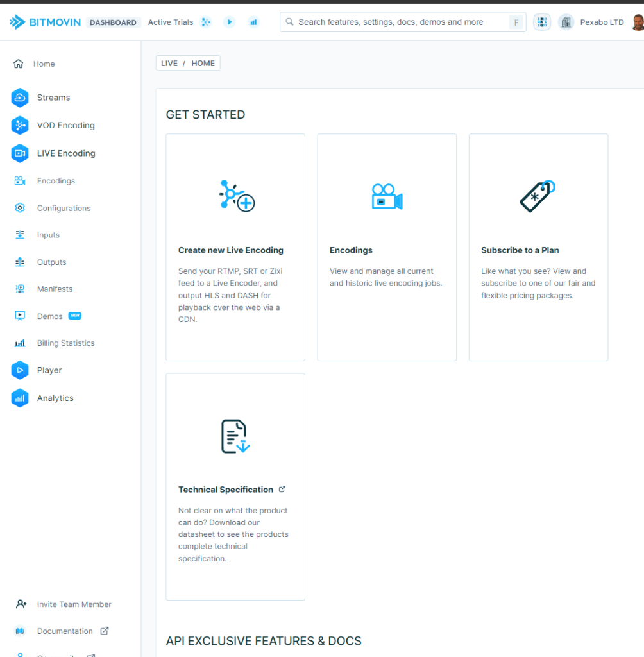Click the F shortcut key badge in search
The width and height of the screenshot is (644, 657).
[516, 22]
